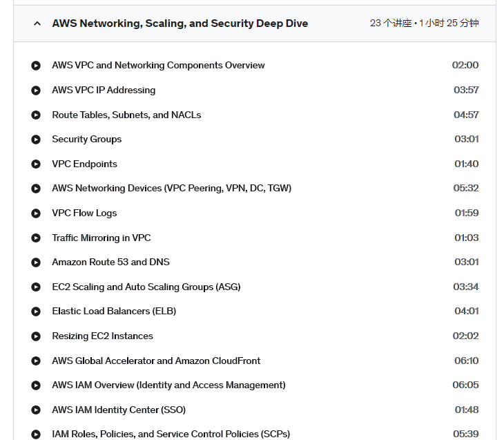Image resolution: width=504 pixels, height=440 pixels.
Task: Click the play icon beside VPC Flow Logs
Action: pos(36,213)
